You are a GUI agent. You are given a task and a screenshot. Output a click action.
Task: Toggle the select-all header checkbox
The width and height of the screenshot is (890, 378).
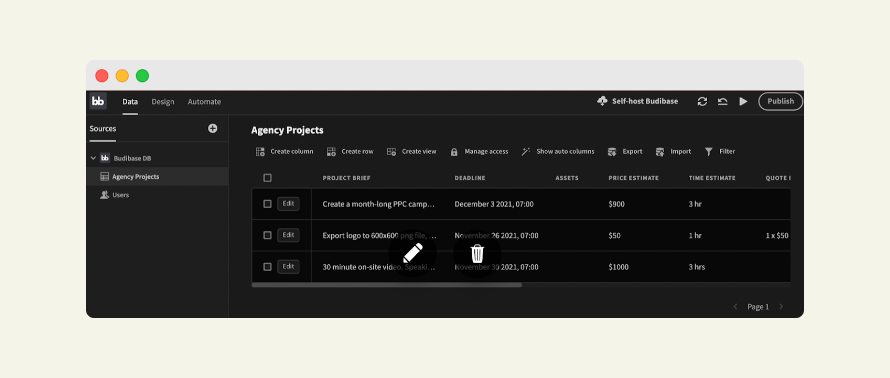click(x=267, y=178)
